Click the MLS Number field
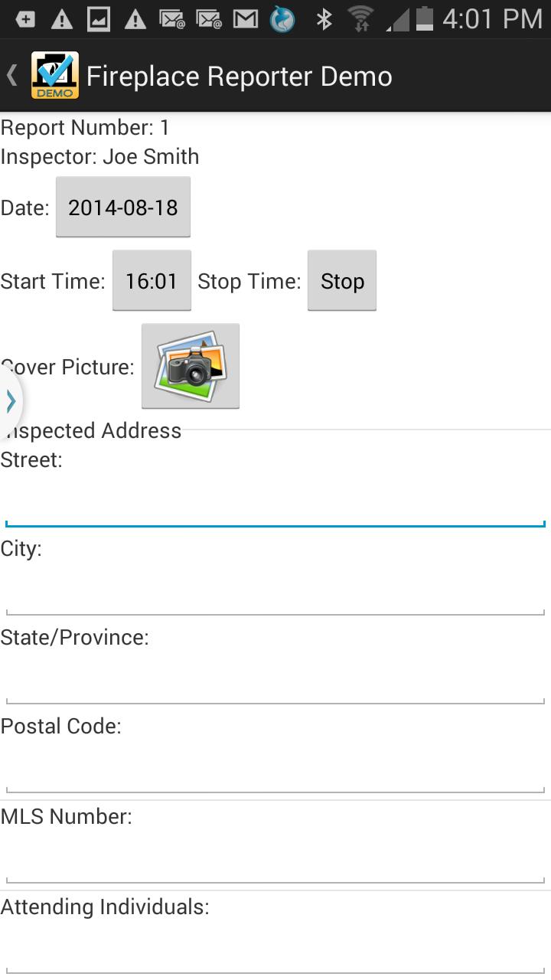This screenshot has height=980, width=551. (275, 862)
